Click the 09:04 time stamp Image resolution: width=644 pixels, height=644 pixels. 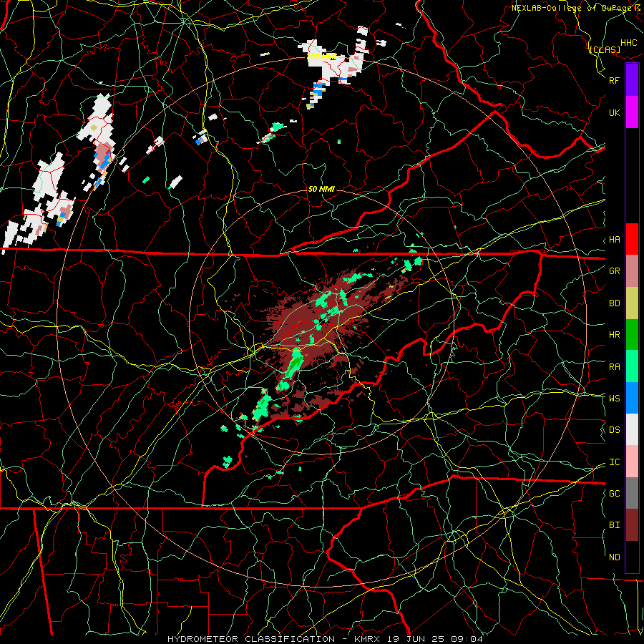[x=468, y=639]
